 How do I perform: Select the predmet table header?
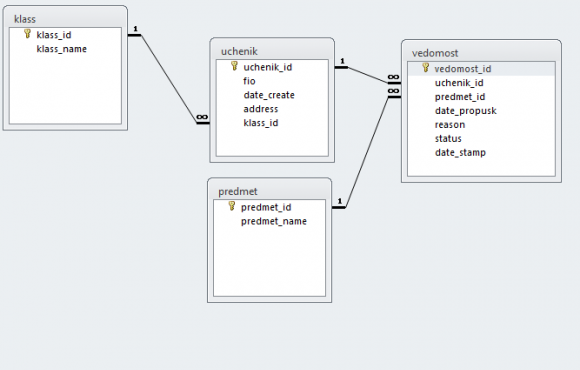coord(269,191)
